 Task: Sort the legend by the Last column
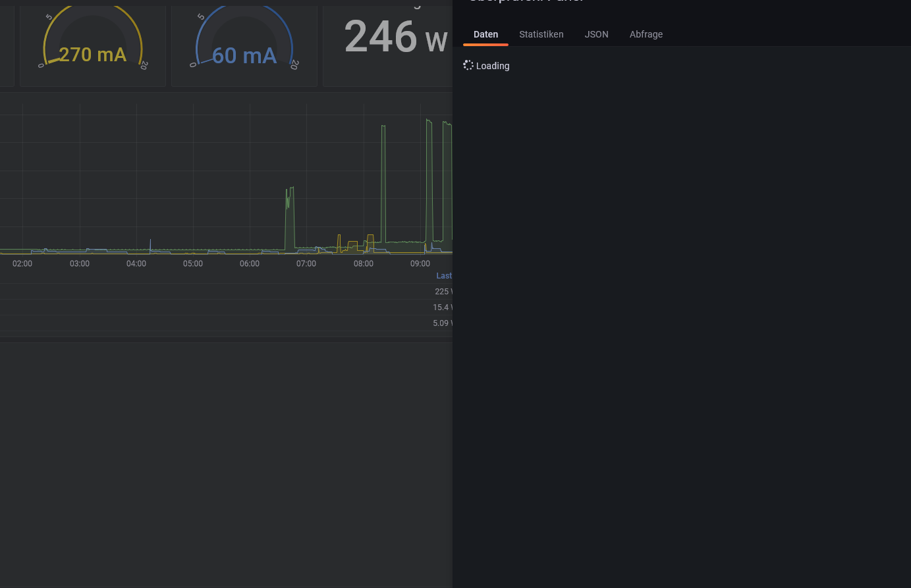[x=445, y=275]
